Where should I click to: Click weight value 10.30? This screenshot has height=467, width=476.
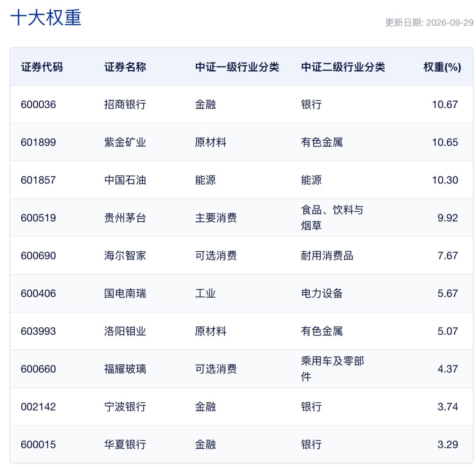pos(445,180)
